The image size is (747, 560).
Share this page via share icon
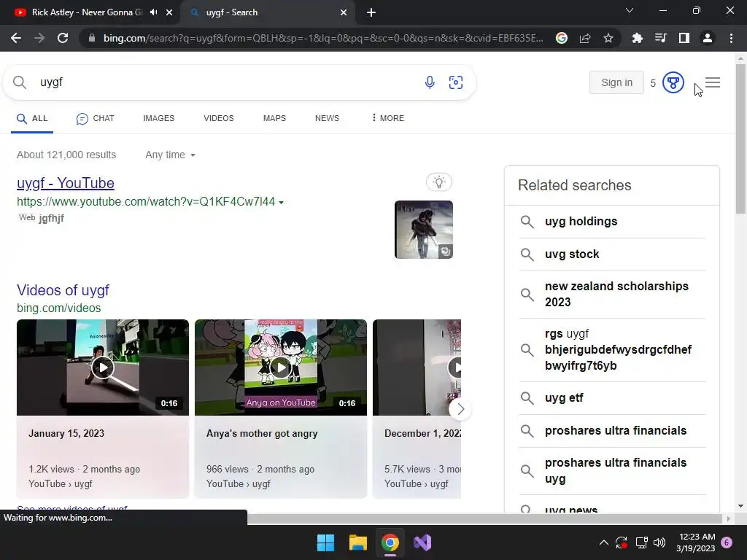coord(585,38)
